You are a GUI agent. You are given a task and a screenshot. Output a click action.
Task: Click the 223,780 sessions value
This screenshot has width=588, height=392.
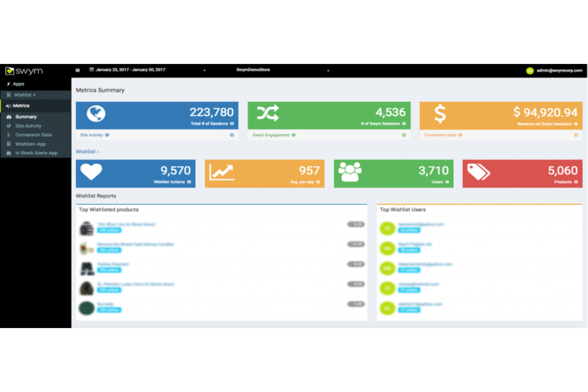(211, 112)
